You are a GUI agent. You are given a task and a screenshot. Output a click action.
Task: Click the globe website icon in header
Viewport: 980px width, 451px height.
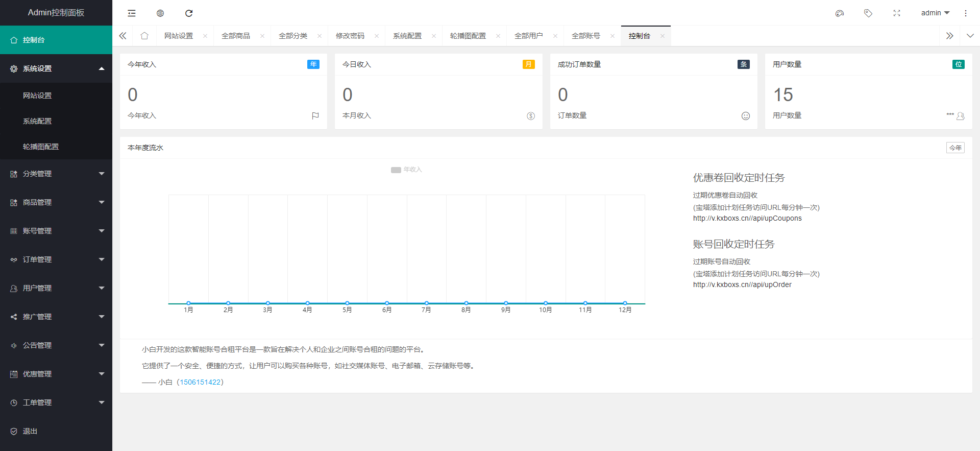coord(160,13)
